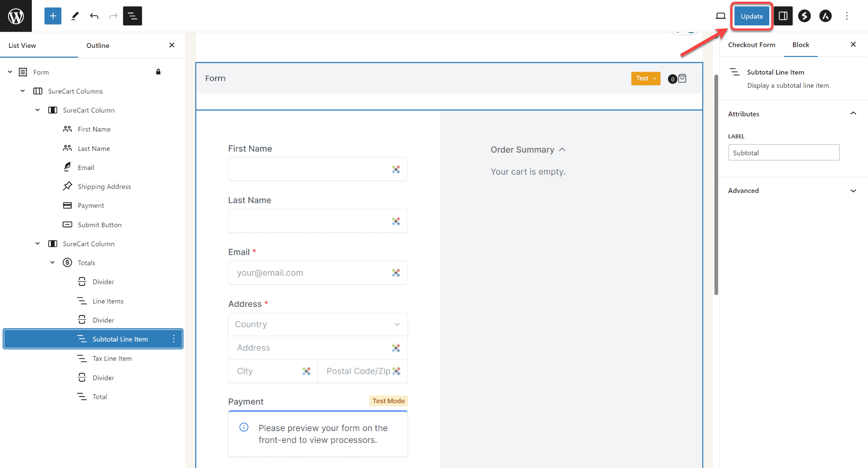Click the Submit Button block icon
The height and width of the screenshot is (468, 868).
pos(67,224)
